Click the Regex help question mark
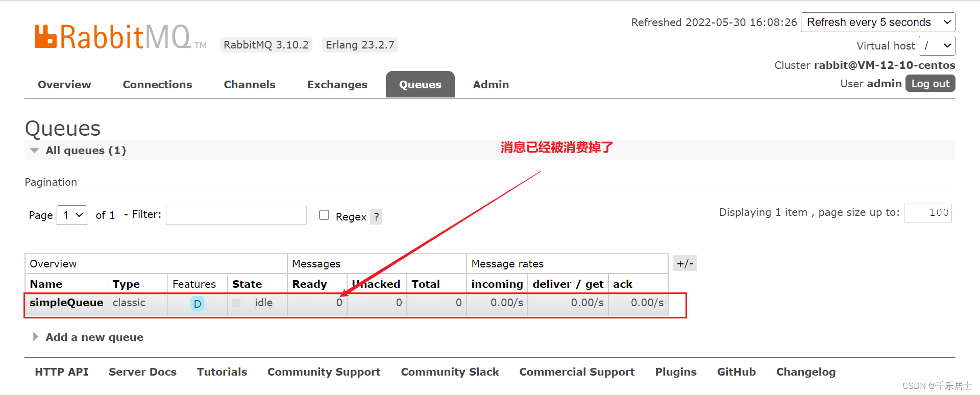Viewport: 980px width, 395px height. tap(376, 216)
